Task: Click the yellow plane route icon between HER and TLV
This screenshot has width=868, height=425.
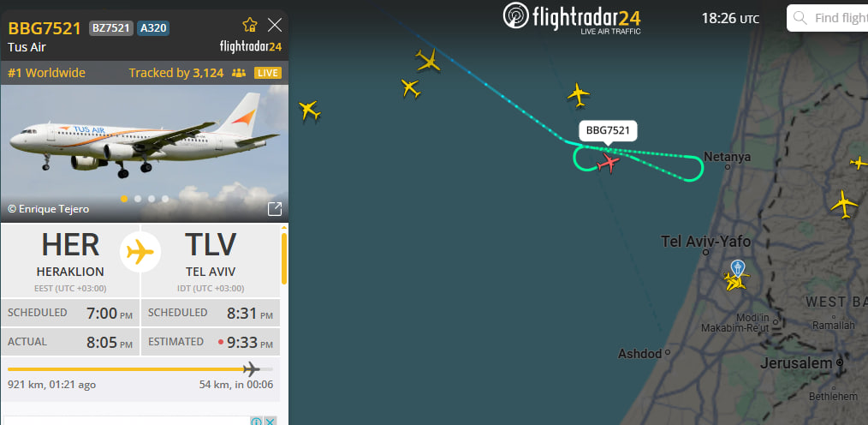Action: coord(140,252)
